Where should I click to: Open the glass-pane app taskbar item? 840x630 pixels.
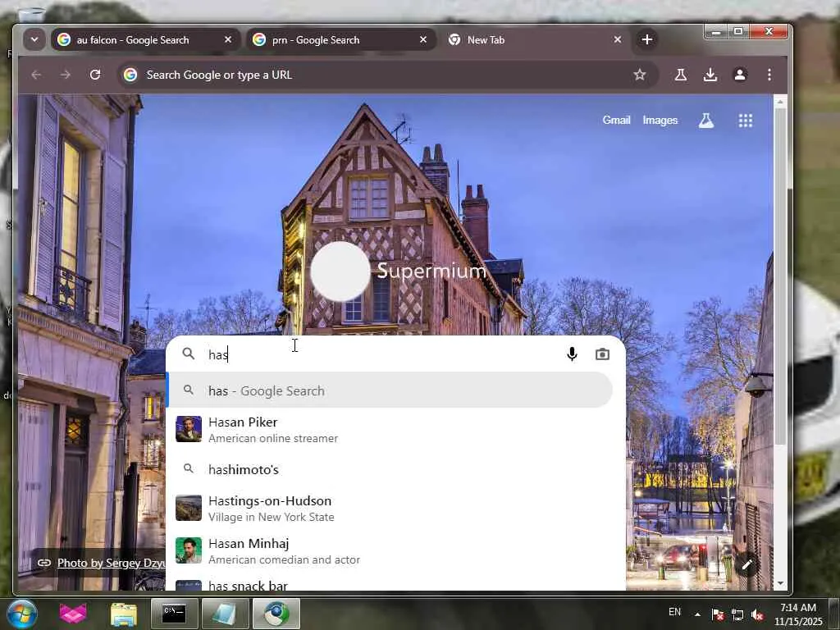click(225, 614)
